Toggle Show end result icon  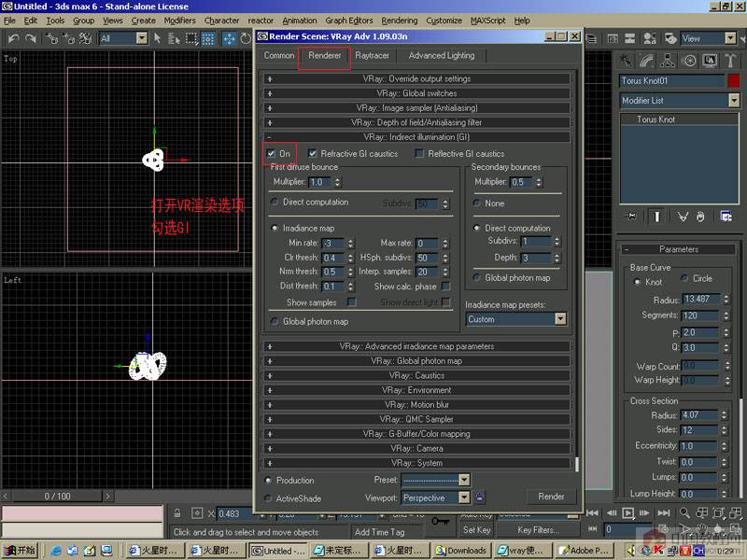(x=657, y=217)
